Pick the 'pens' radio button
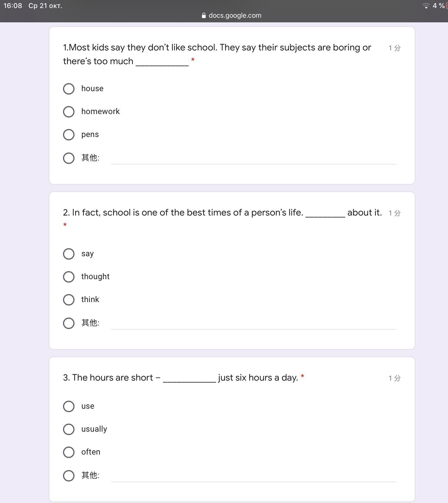The width and height of the screenshot is (448, 503). (x=69, y=135)
